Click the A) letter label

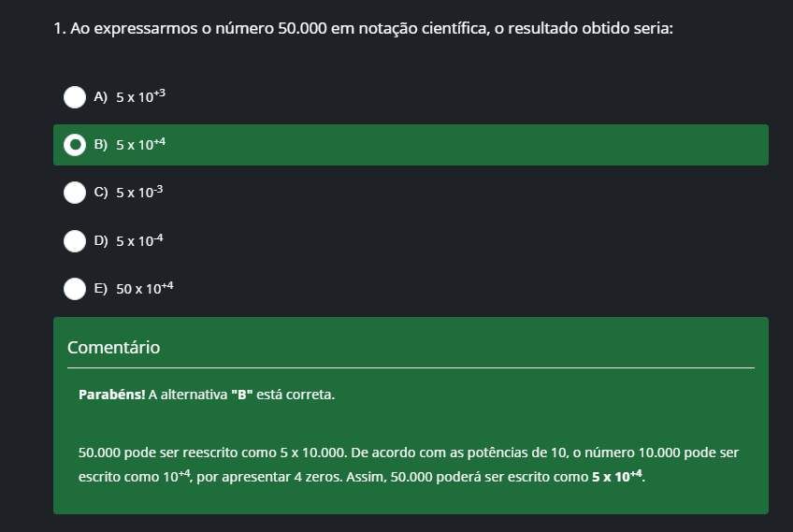coord(101,96)
